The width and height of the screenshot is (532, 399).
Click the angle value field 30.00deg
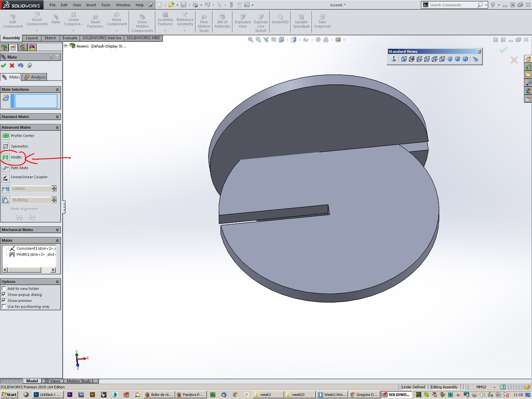[31, 200]
